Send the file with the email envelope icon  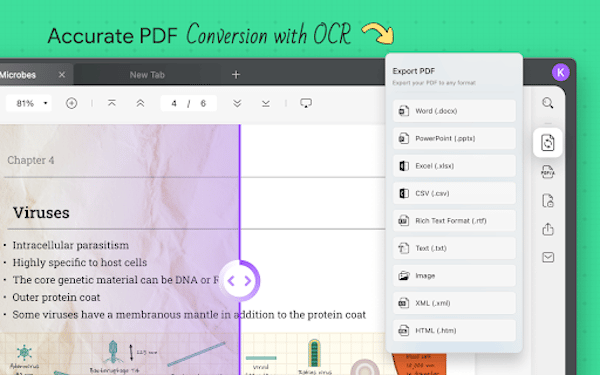[548, 257]
